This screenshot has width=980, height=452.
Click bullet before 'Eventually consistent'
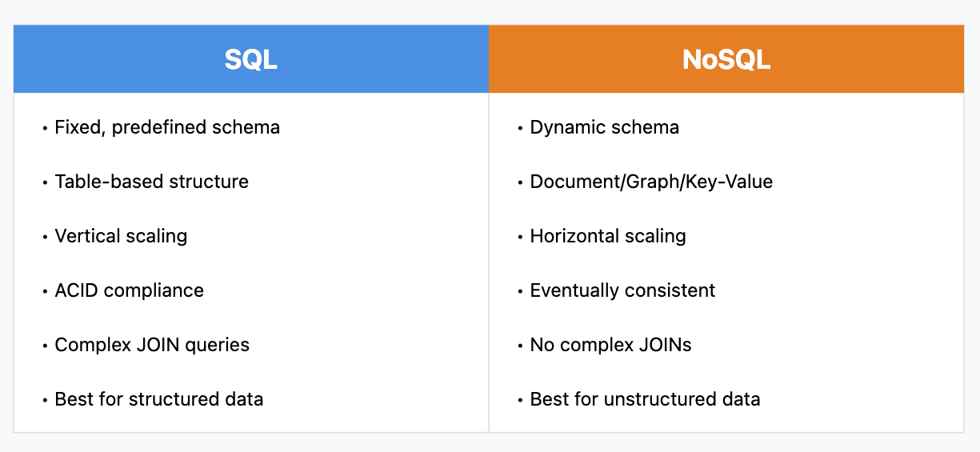tap(521, 291)
